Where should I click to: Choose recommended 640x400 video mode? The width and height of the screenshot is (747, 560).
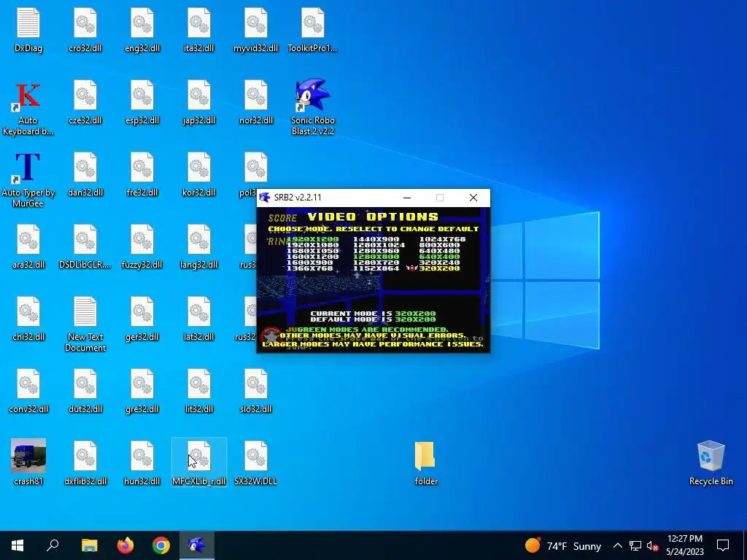[439, 257]
